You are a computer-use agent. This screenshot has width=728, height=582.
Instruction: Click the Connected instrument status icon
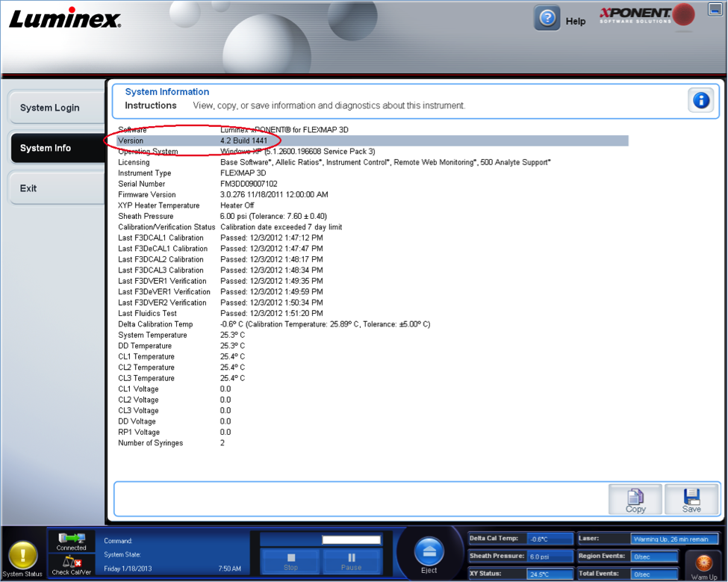pyautogui.click(x=71, y=542)
